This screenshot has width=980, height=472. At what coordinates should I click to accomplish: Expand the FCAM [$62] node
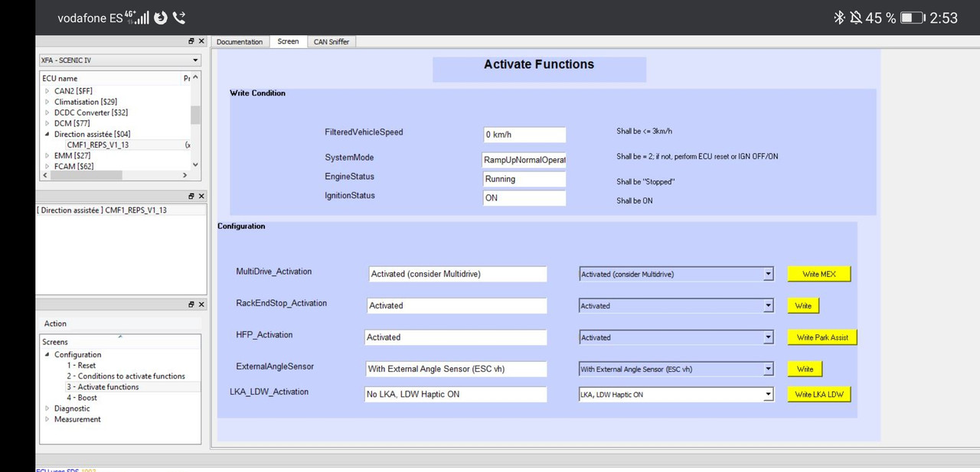(47, 166)
